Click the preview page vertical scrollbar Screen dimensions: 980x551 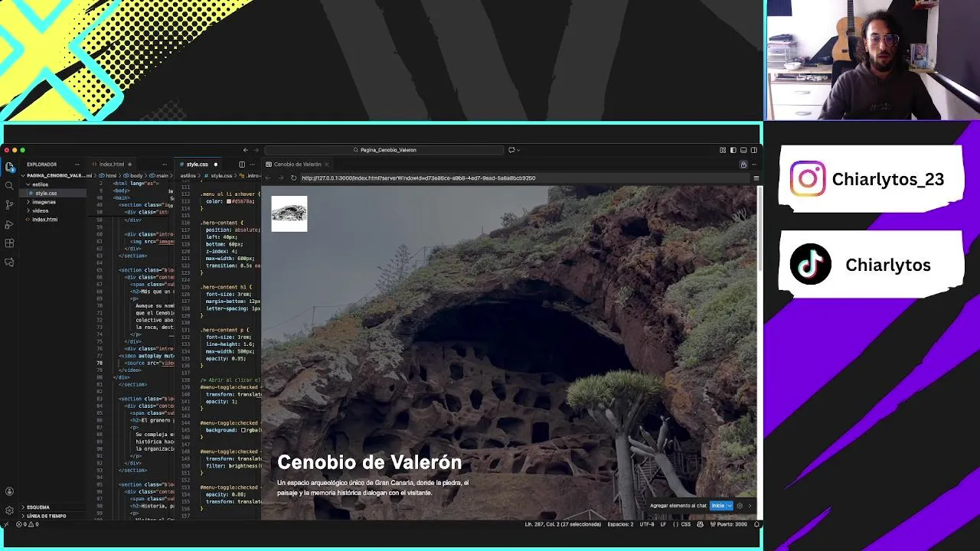(x=759, y=230)
